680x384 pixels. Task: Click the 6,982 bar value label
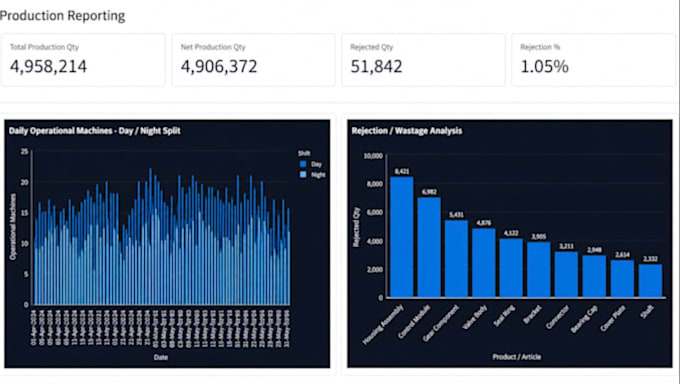coord(429,192)
